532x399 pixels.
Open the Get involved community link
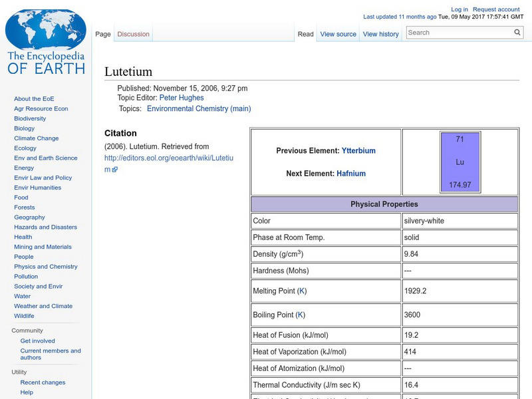(x=37, y=340)
